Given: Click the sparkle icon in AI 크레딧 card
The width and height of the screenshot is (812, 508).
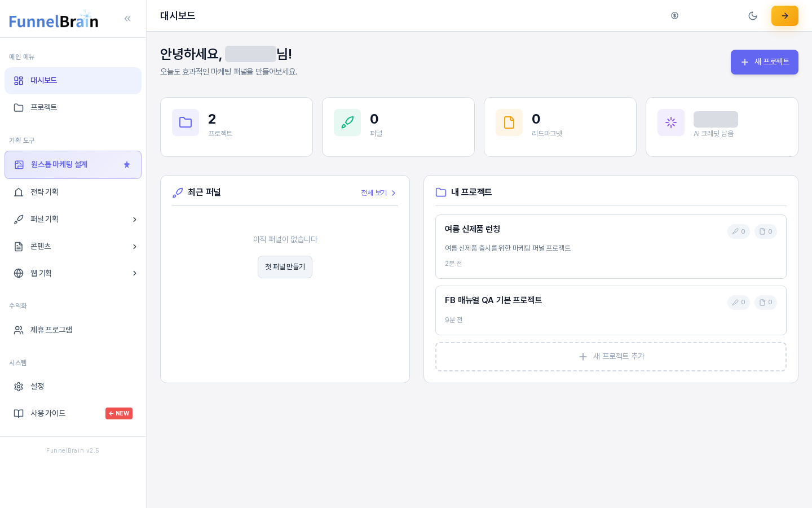Looking at the screenshot, I should [x=671, y=122].
